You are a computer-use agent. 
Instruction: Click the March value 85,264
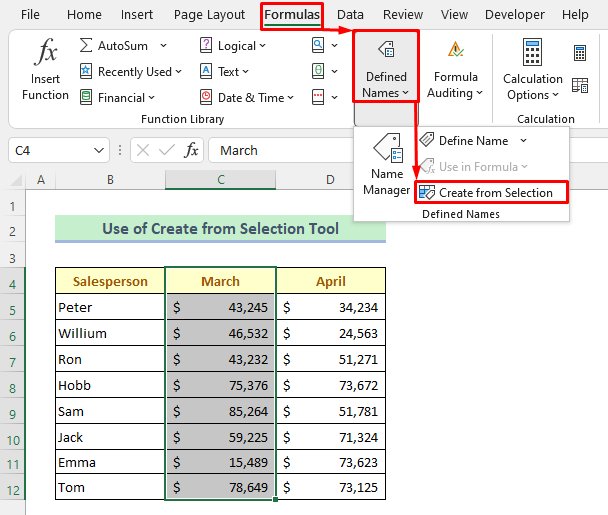click(x=220, y=411)
